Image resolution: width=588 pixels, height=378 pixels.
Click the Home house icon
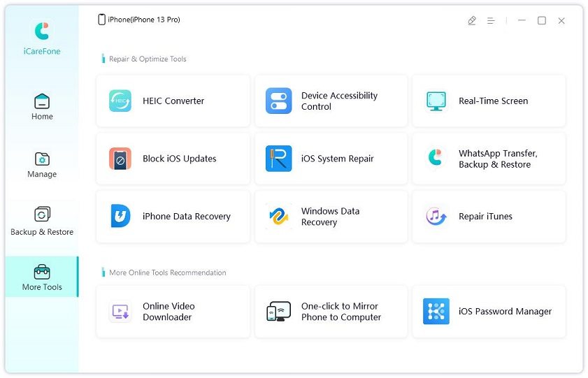pyautogui.click(x=42, y=101)
